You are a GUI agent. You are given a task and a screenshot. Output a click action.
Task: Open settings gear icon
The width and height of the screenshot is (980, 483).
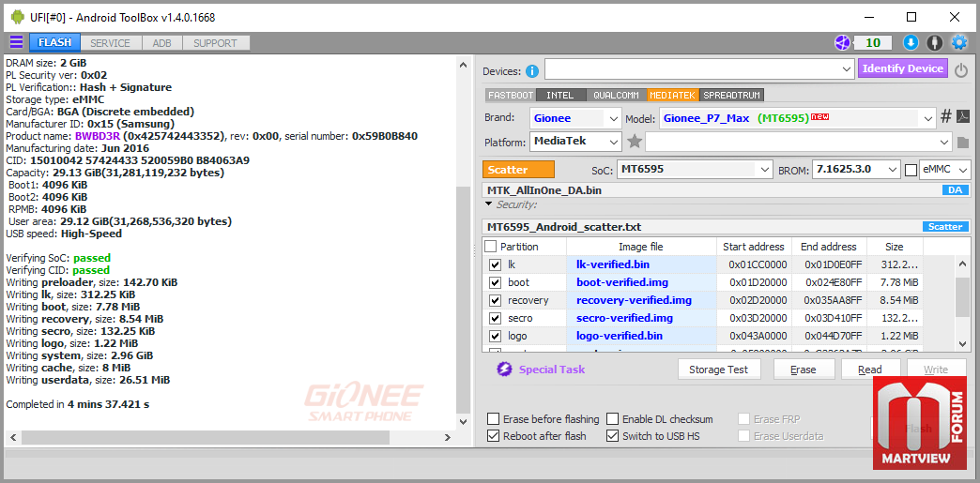tap(958, 42)
